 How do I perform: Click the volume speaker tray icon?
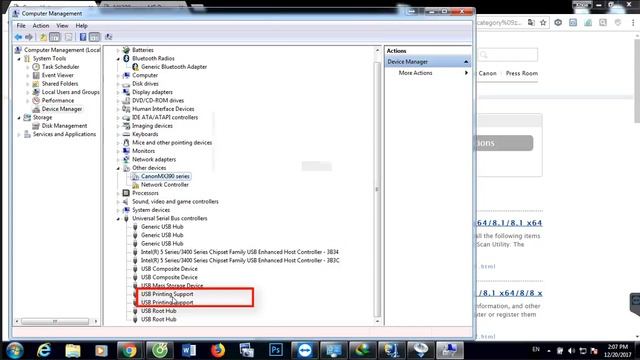571,351
